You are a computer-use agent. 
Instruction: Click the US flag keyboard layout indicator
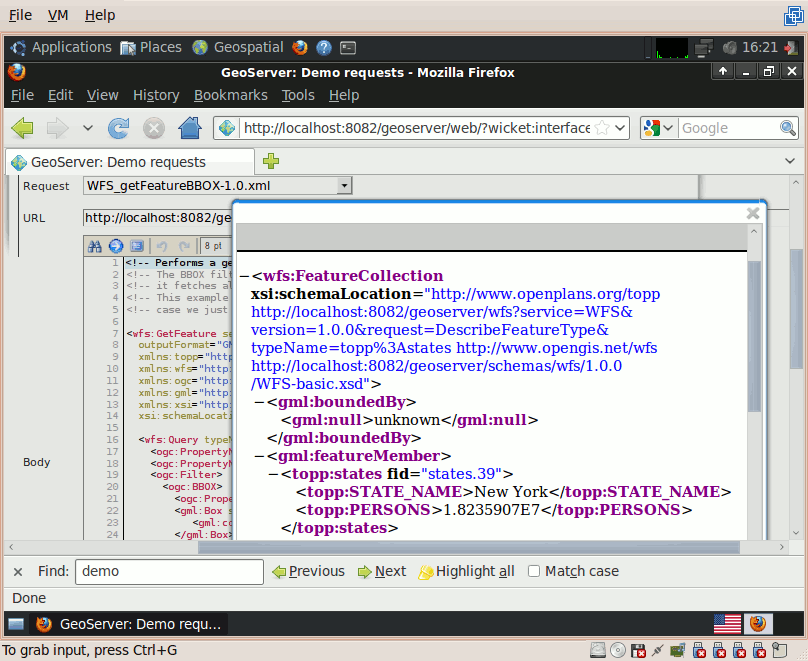727,624
